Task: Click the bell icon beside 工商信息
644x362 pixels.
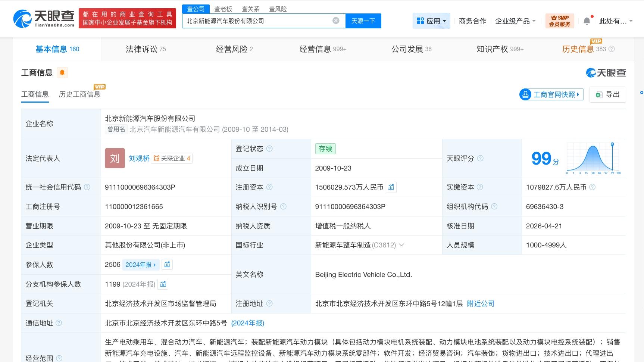Action: point(62,72)
